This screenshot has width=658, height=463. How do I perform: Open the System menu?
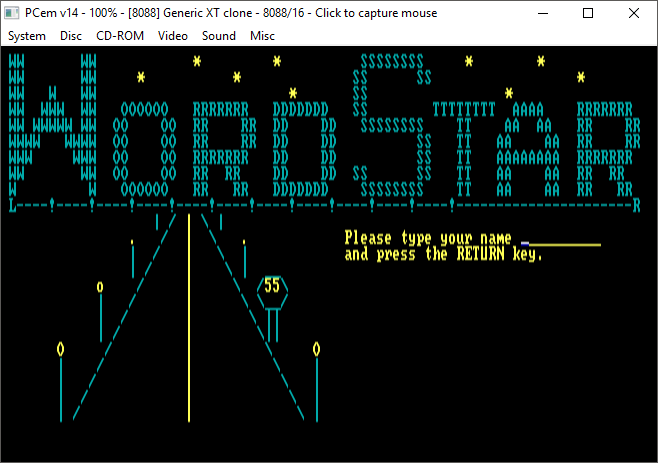point(27,36)
